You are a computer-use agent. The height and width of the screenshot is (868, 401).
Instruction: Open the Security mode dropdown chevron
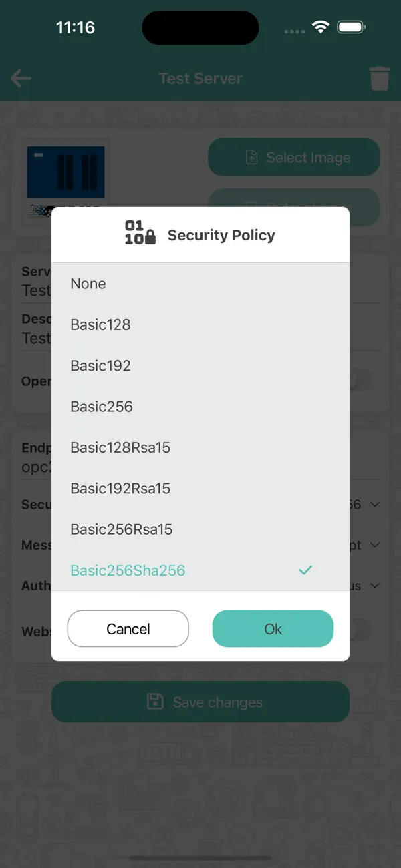(375, 504)
